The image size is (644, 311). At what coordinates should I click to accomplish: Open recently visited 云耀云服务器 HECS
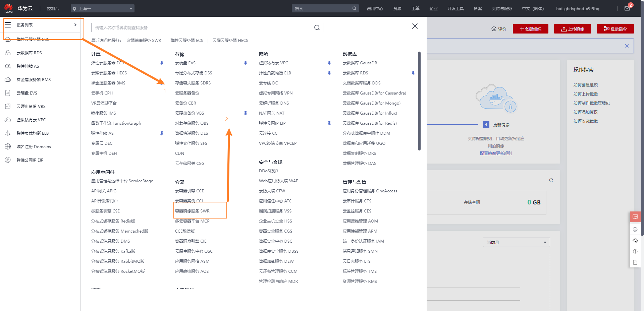[x=230, y=41]
